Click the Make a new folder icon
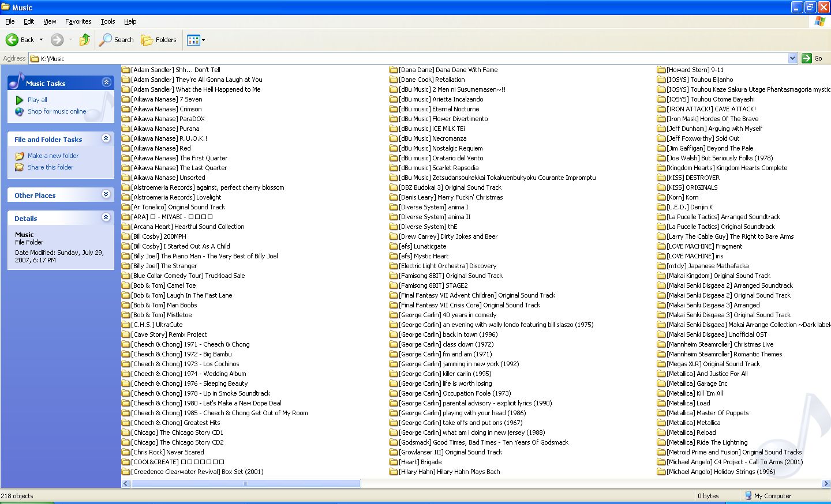This screenshot has width=831, height=504. coord(20,156)
